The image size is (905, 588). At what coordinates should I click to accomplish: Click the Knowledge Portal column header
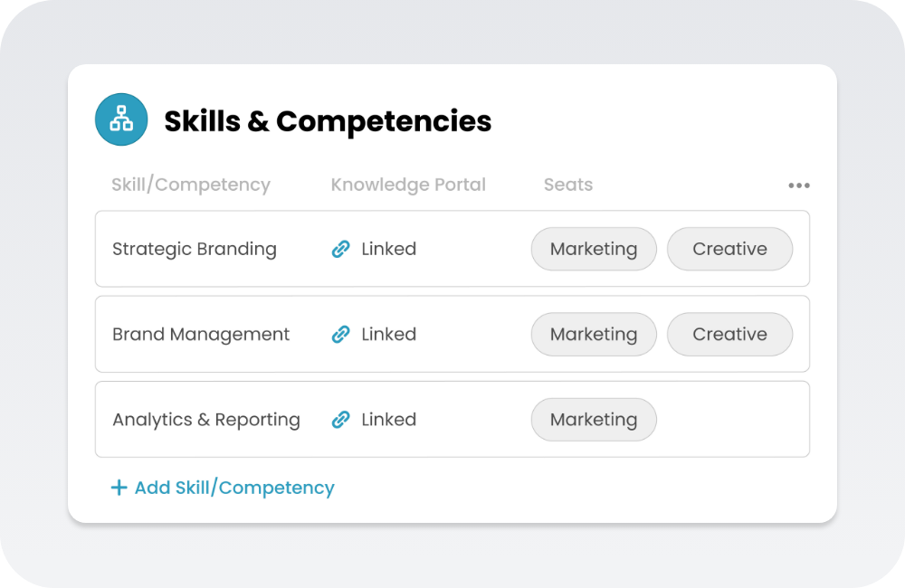click(x=408, y=185)
